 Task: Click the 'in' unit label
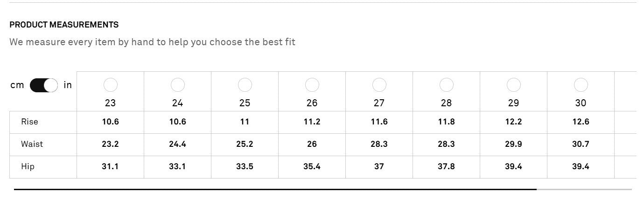pyautogui.click(x=68, y=85)
